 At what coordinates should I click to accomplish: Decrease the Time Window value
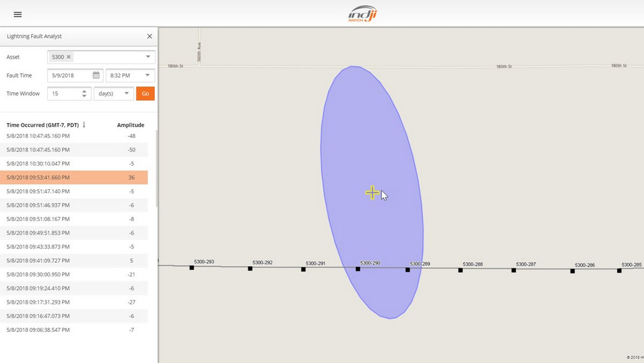84,96
